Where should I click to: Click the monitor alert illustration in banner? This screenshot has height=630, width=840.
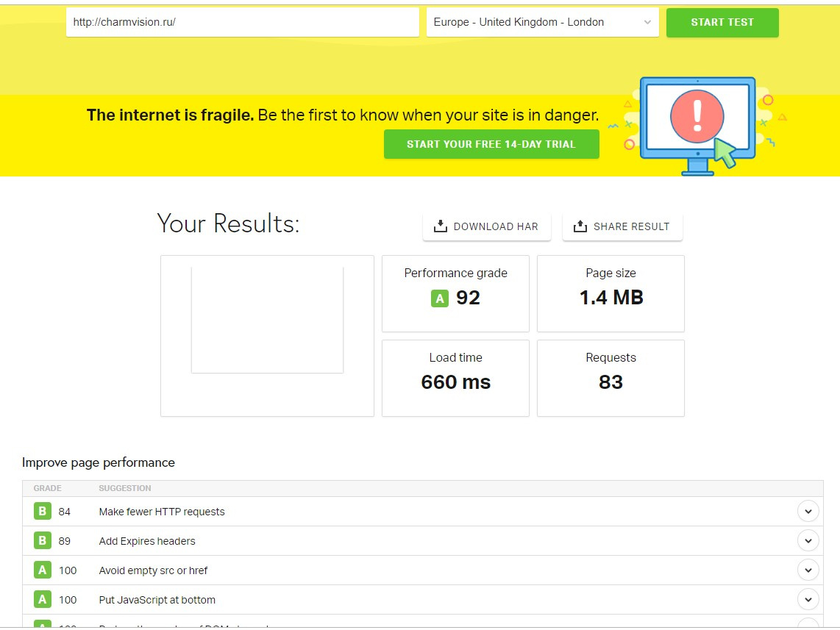(698, 126)
